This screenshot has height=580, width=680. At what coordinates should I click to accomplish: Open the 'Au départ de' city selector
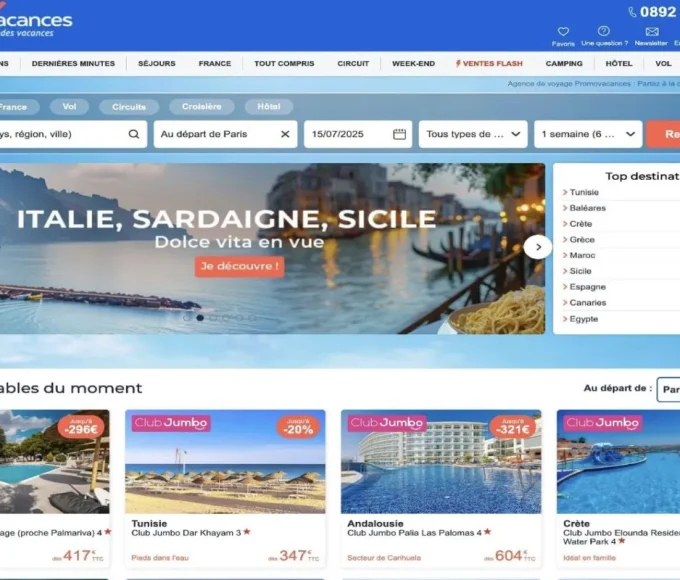668,389
